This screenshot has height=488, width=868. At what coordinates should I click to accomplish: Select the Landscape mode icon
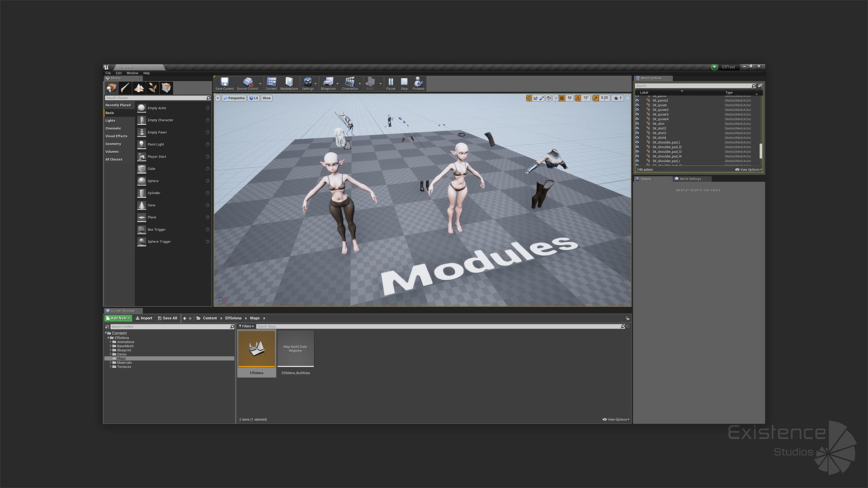(x=139, y=88)
